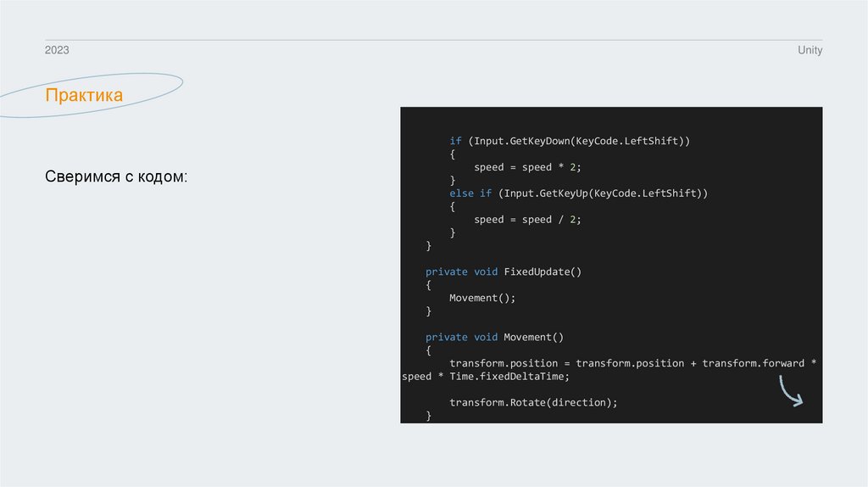Click the 'Сверимся с кодом:' text
This screenshot has width=868, height=487.
click(116, 176)
